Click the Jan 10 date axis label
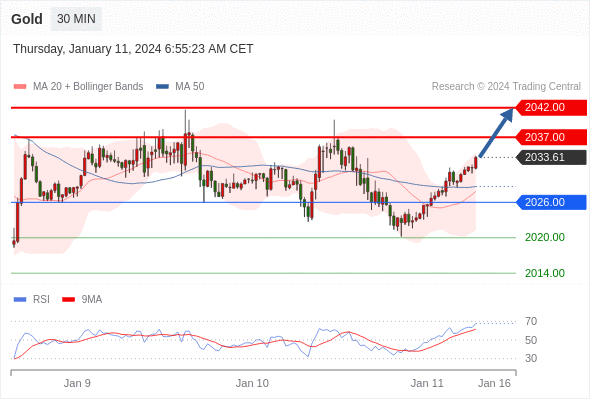Screen dimensions: 590x400 252,383
